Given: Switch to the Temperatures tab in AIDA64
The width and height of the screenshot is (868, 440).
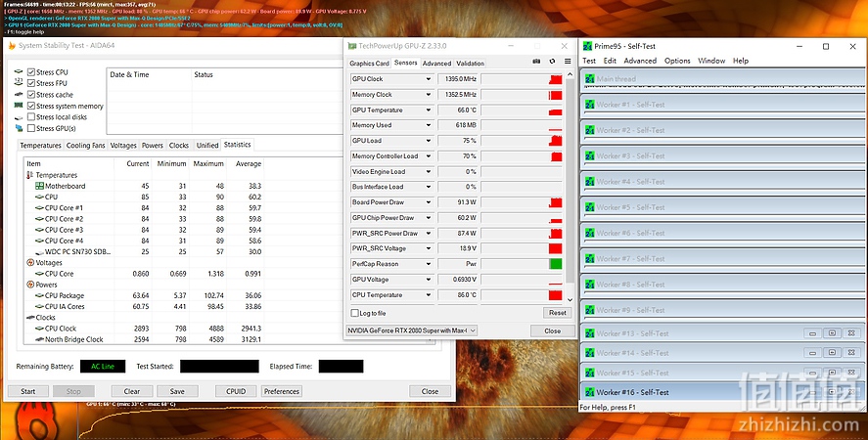Looking at the screenshot, I should [x=40, y=146].
